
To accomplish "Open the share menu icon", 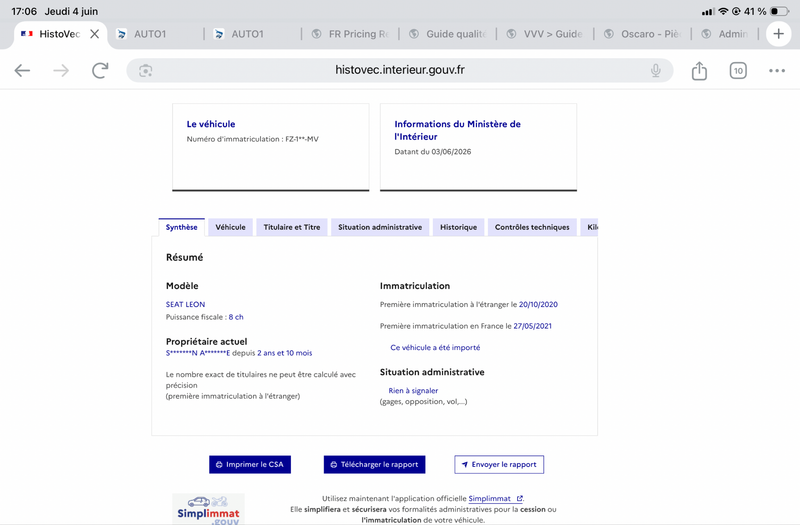I will (699, 70).
